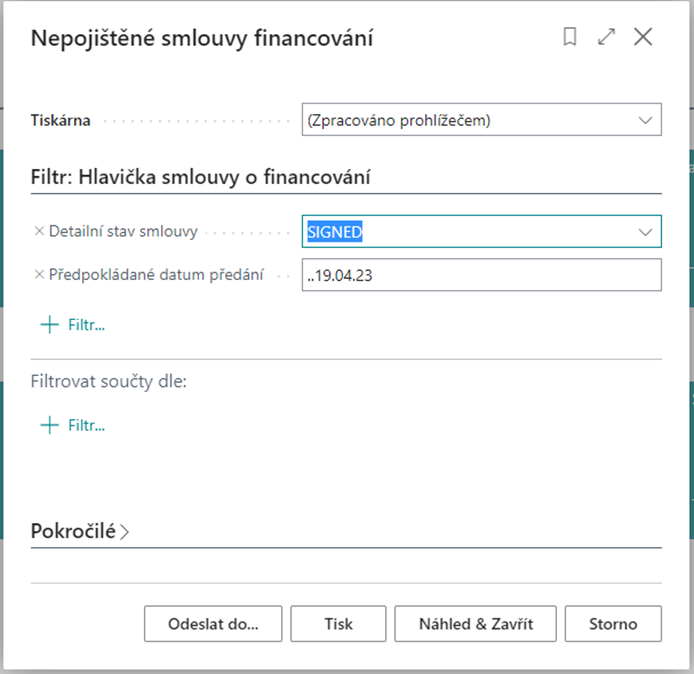Click the Předpokládané datum předání field label
The image size is (694, 674).
(156, 275)
